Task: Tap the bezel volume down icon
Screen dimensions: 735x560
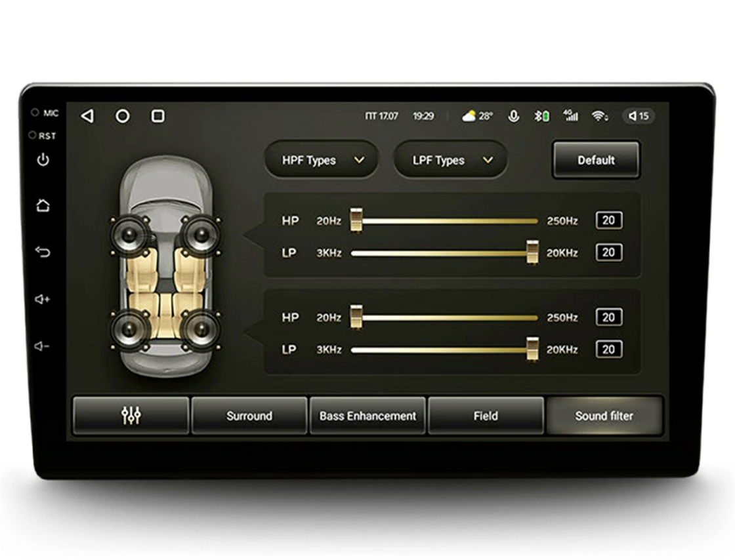Action: [42, 346]
